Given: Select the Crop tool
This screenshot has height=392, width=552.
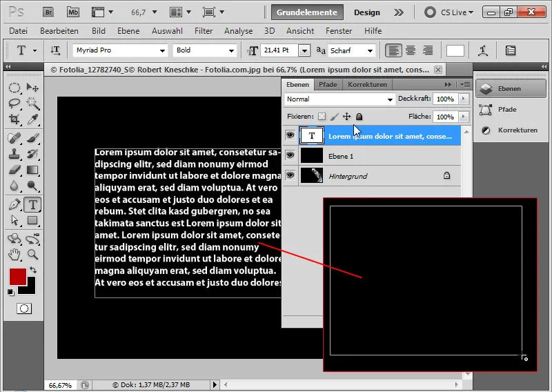Looking at the screenshot, I should coord(14,119).
